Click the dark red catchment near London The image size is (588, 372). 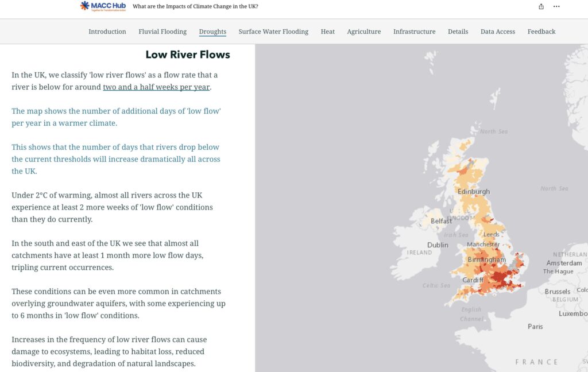504,280
